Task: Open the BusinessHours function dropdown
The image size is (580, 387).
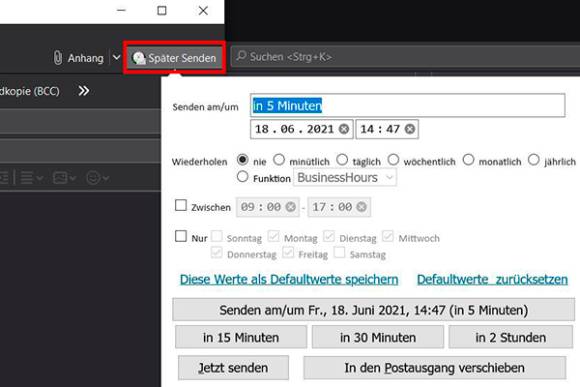Action: coord(345,177)
